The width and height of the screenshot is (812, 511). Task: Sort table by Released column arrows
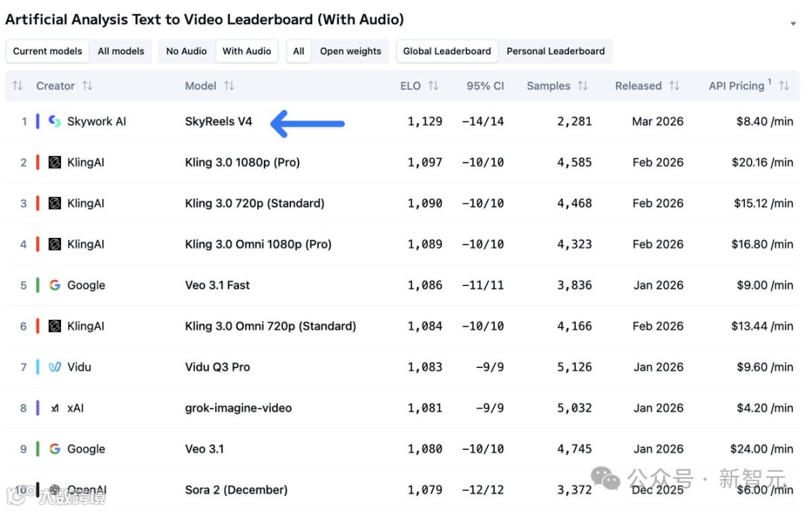click(x=674, y=86)
